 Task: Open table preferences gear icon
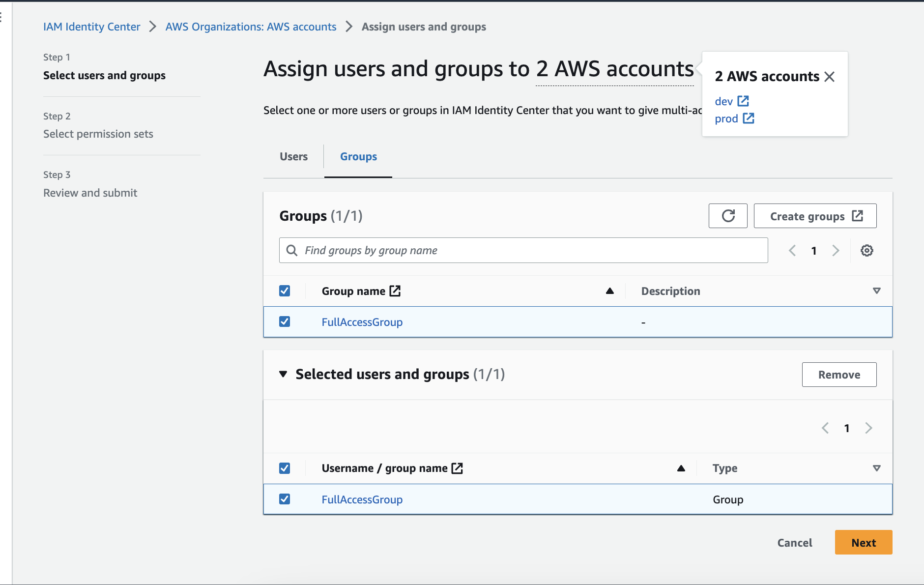pyautogui.click(x=867, y=250)
